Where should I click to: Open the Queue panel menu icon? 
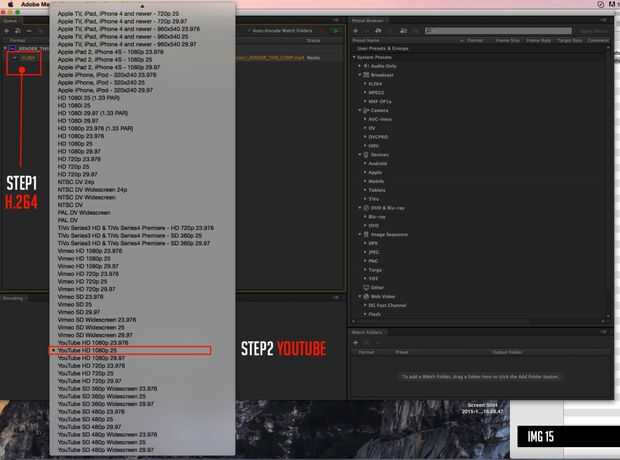(x=336, y=20)
